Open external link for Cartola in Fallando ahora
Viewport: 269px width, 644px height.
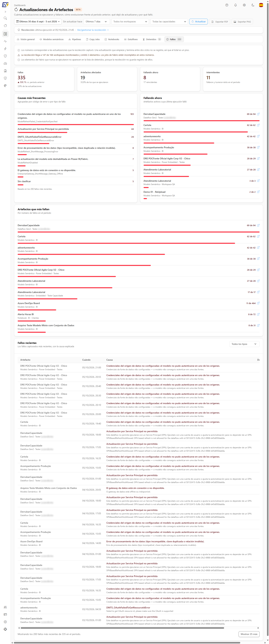[x=258, y=125]
